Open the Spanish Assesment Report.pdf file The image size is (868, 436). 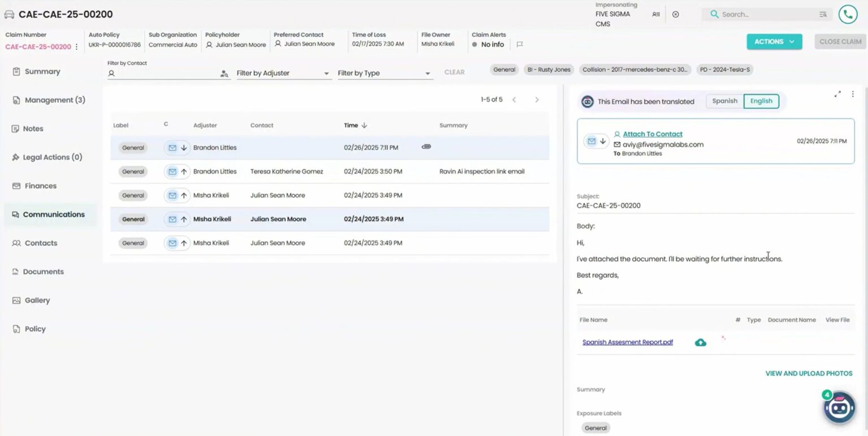[627, 342]
